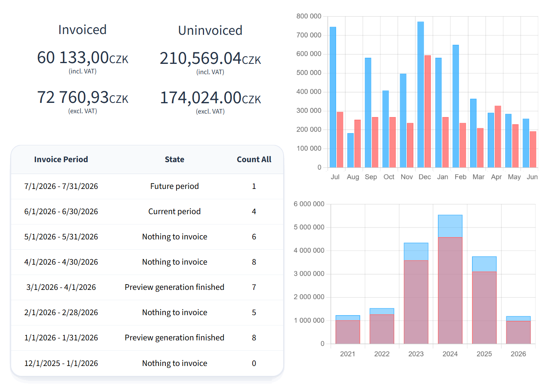The height and width of the screenshot is (392, 552).
Task: Click the blue March bar in monthly chart
Action: [473, 133]
